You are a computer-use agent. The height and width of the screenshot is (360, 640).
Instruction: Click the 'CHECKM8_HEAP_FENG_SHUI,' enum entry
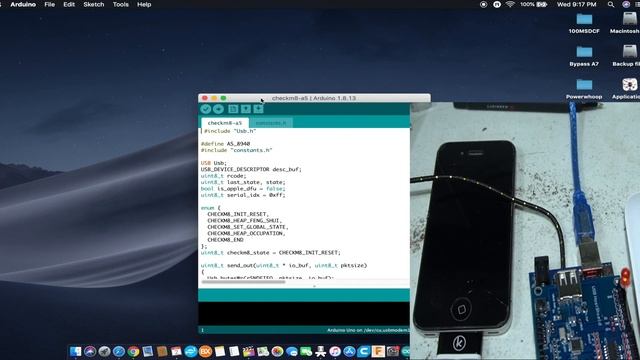pos(244,221)
